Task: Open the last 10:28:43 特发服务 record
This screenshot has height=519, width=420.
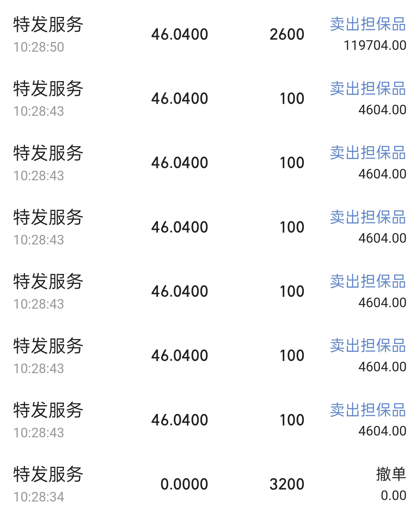Action: [x=210, y=420]
